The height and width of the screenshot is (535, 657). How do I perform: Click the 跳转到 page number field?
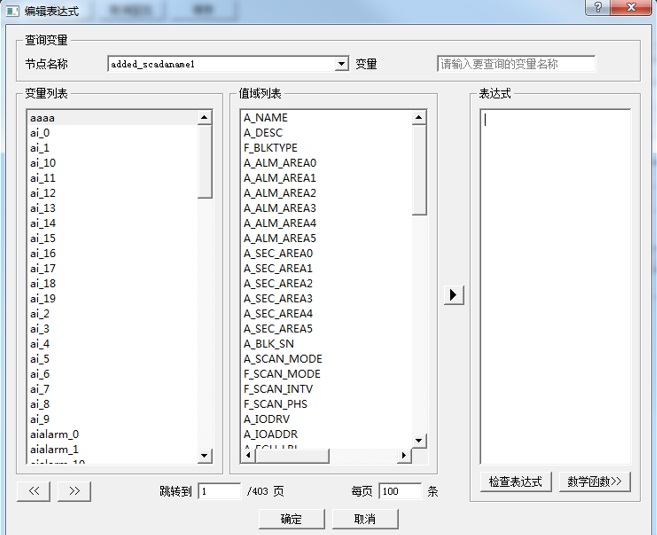pyautogui.click(x=220, y=491)
